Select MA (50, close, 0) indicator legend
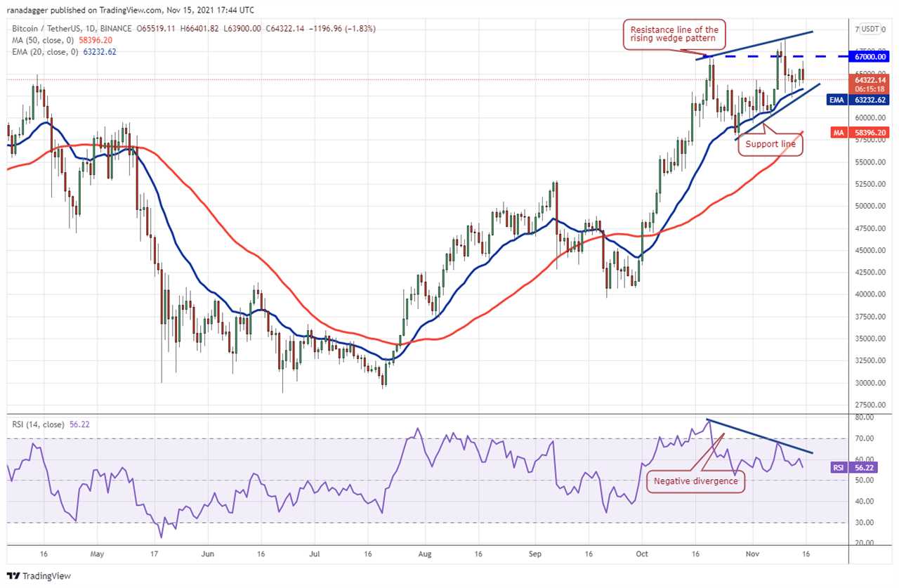 click(x=42, y=40)
